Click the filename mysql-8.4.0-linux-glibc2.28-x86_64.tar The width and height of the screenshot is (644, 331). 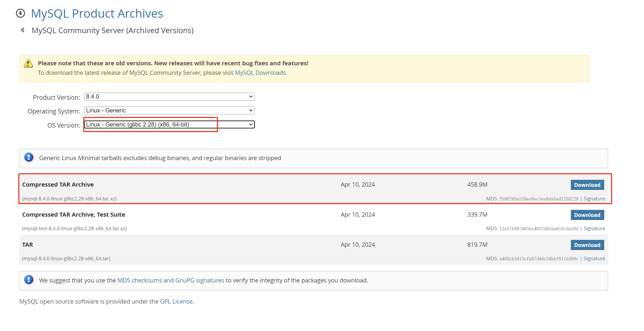(66, 258)
